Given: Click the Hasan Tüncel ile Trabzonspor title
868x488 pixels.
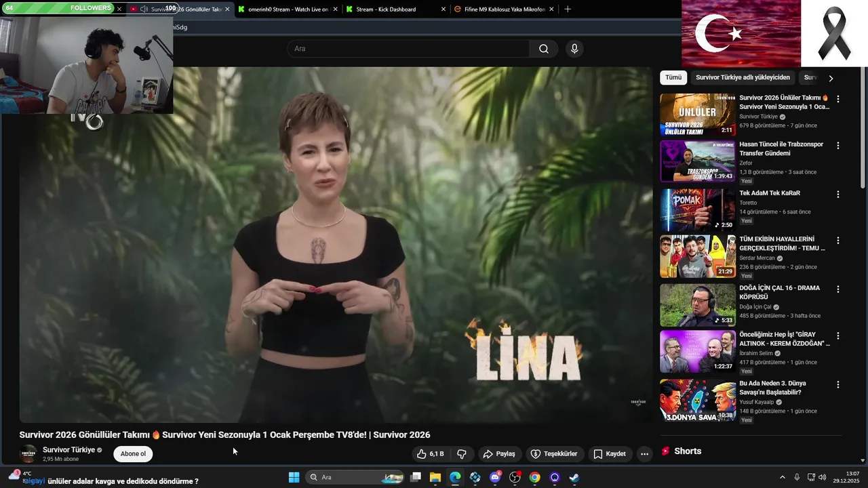Looking at the screenshot, I should (x=781, y=148).
